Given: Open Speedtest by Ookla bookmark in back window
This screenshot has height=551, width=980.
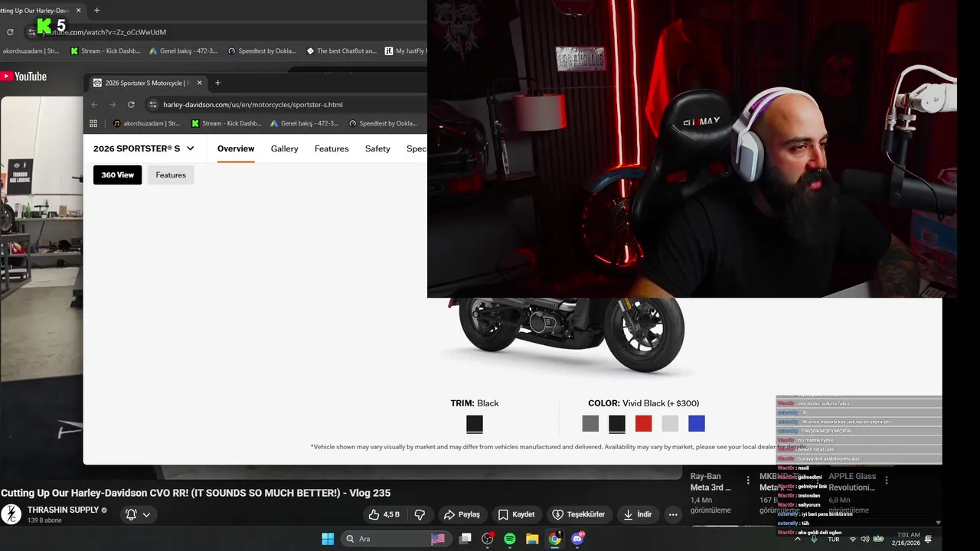Looking at the screenshot, I should 262,51.
